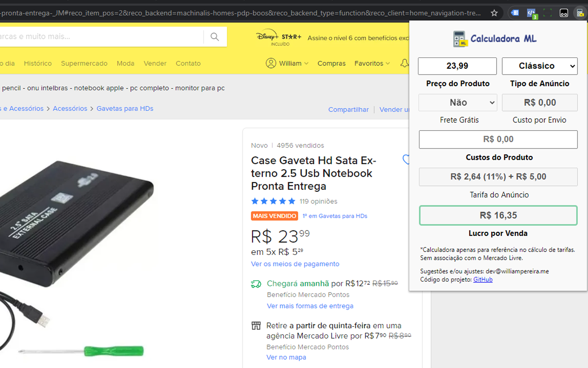The height and width of the screenshot is (368, 588).
Task: Open the screenshot selection extension icon
Action: tap(547, 13)
